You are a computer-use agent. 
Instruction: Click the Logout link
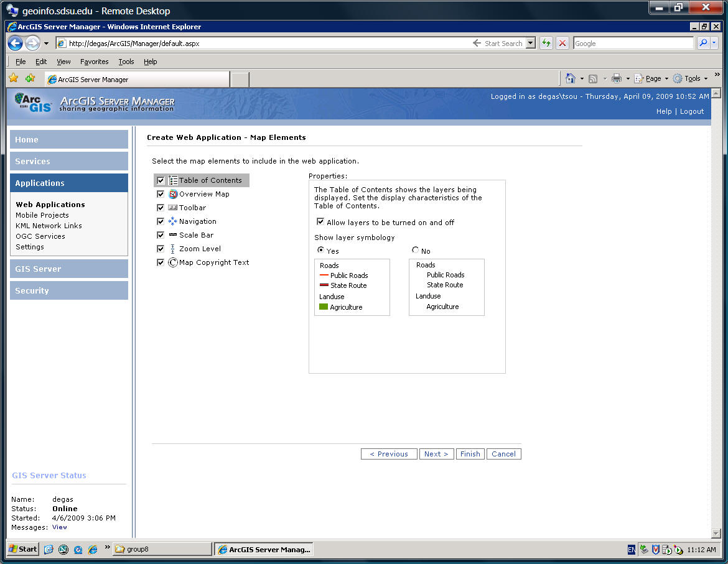692,111
